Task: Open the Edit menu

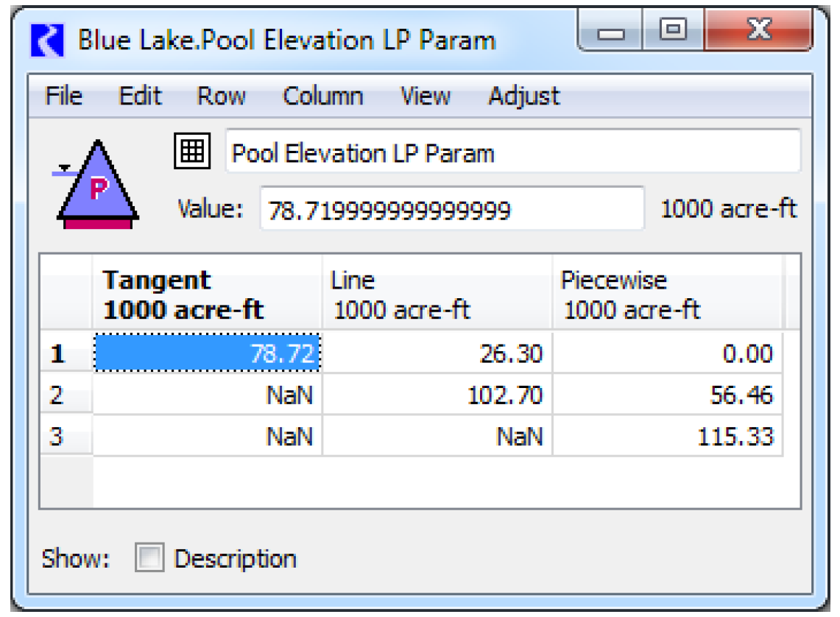Action: pos(140,96)
